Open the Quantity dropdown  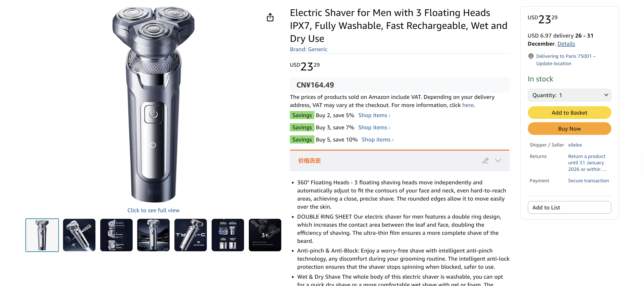[569, 95]
